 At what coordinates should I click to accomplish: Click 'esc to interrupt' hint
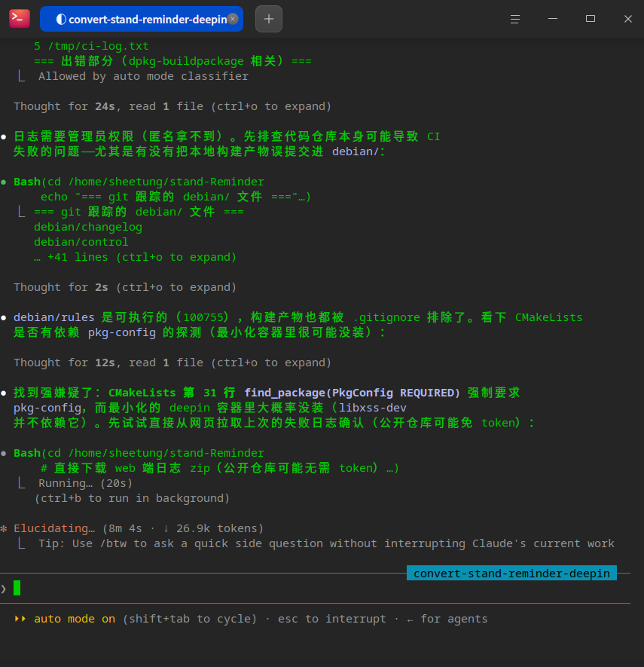(332, 619)
